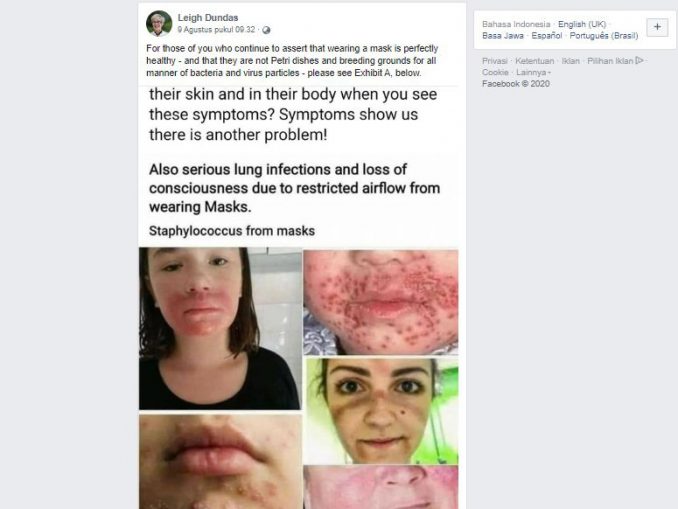Open Leigh Dundas profile name link
The height and width of the screenshot is (509, 678).
click(x=208, y=18)
